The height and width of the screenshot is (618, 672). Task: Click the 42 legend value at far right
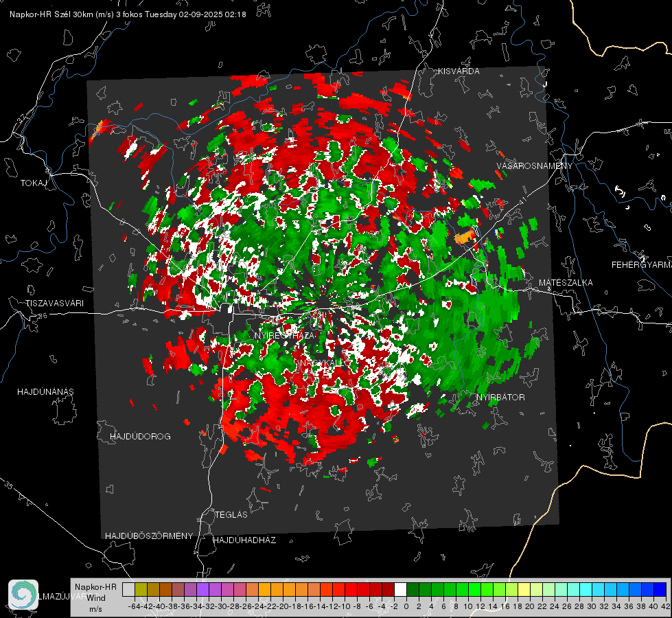pyautogui.click(x=666, y=606)
